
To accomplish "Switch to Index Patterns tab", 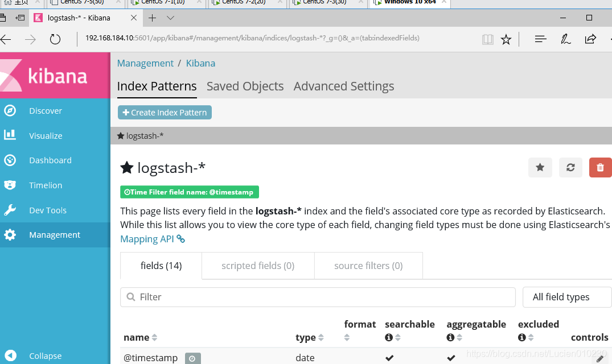I will (157, 86).
